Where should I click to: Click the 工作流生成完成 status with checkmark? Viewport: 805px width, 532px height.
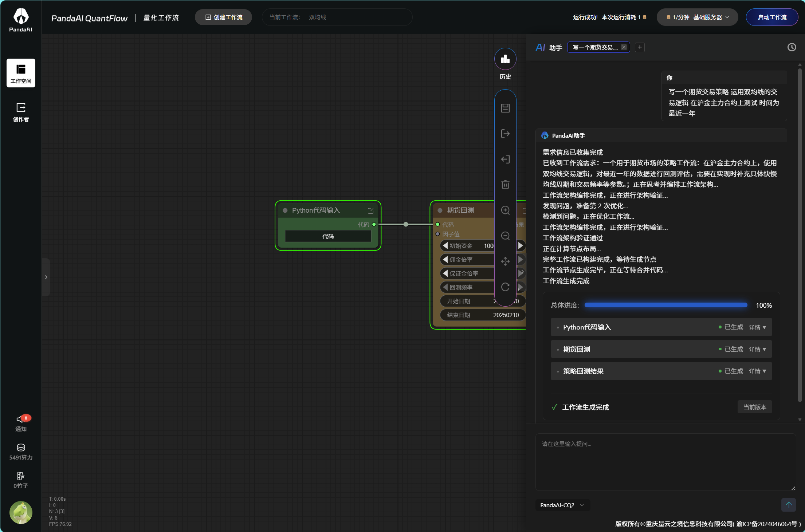click(580, 407)
